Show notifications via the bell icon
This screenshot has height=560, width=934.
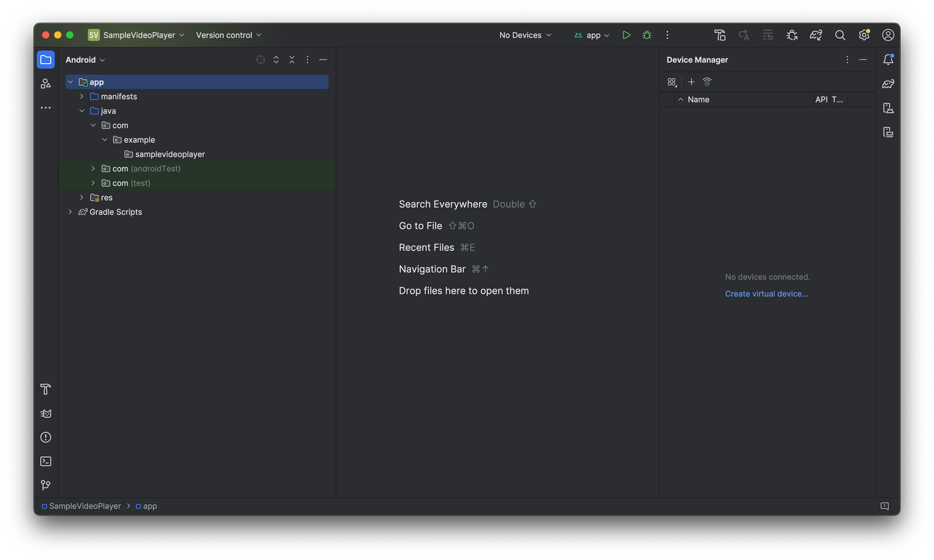[889, 59]
